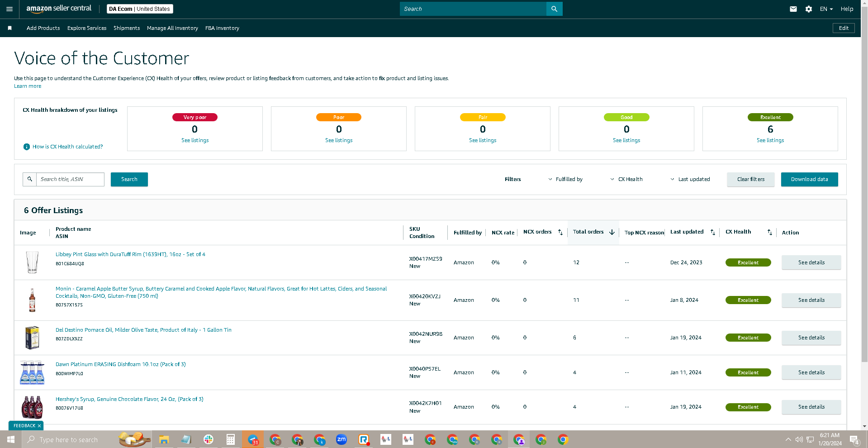Click the magnifier icon in title search box

tap(30, 179)
